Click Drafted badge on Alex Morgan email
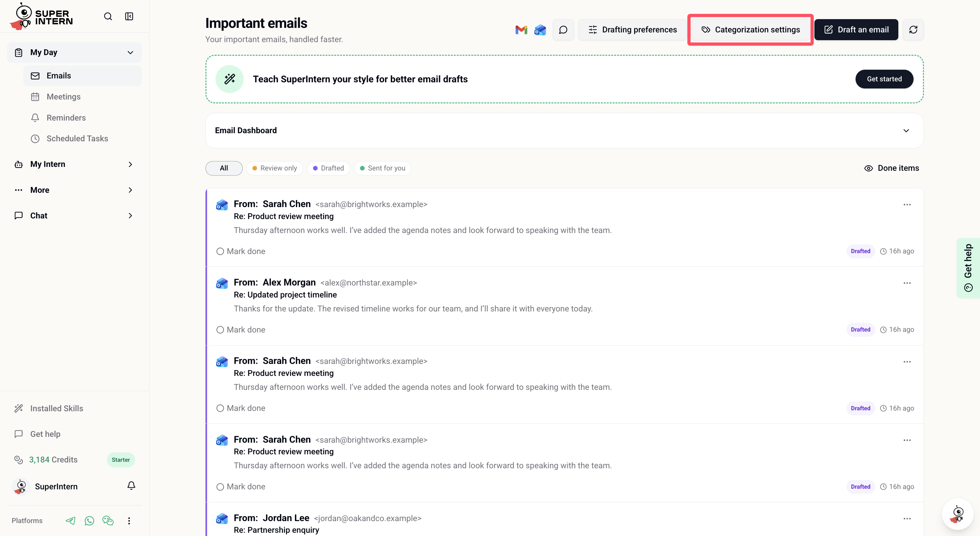Image resolution: width=980 pixels, height=536 pixels. pos(860,330)
